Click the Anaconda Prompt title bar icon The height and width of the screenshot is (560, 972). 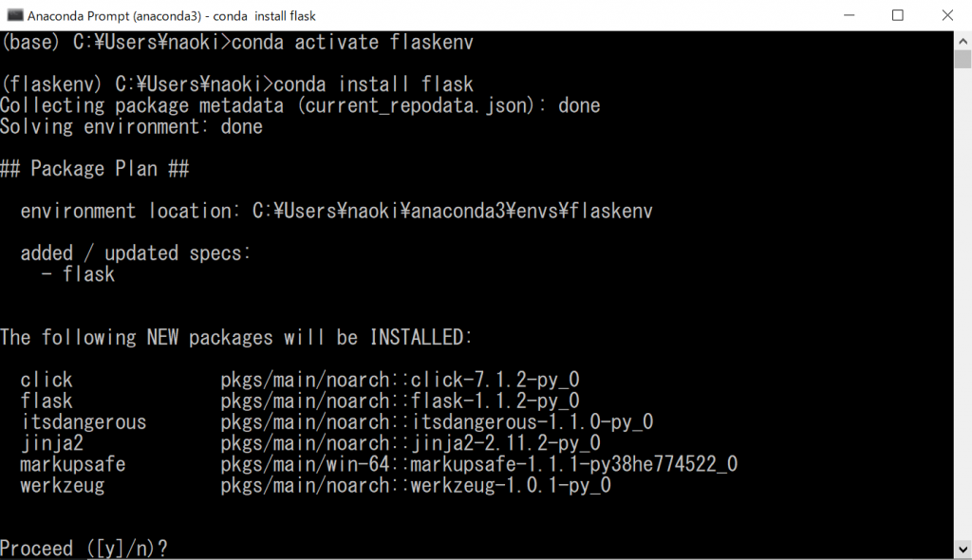coord(13,15)
